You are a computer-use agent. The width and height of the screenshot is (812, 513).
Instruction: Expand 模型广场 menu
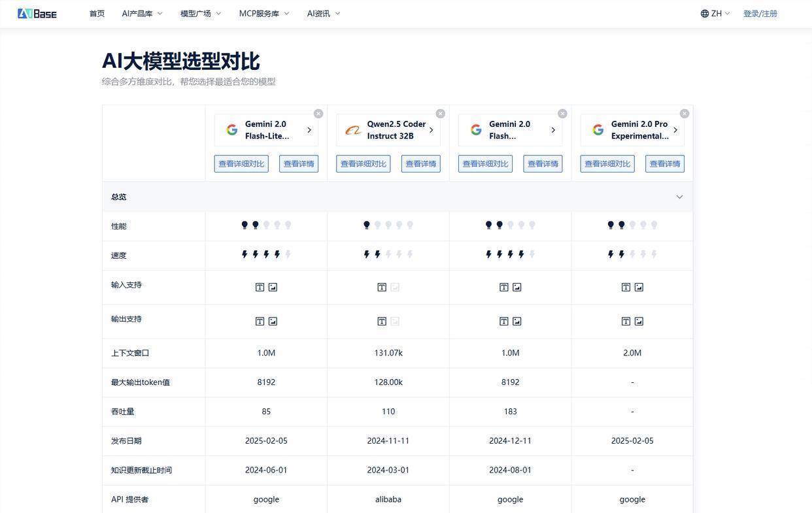[201, 14]
